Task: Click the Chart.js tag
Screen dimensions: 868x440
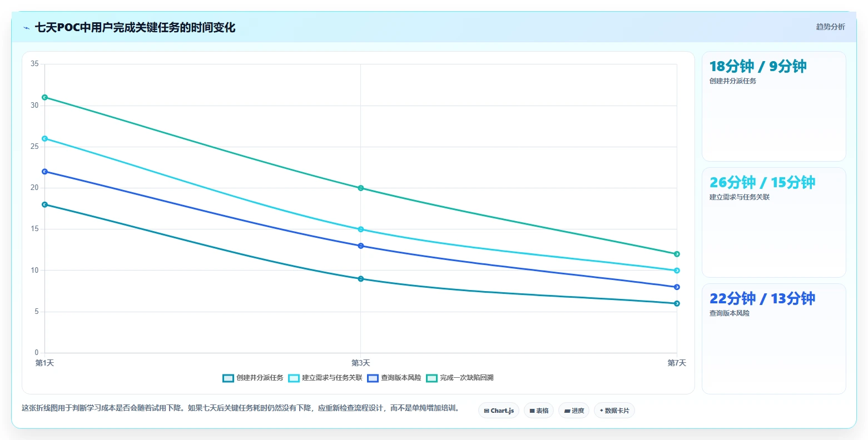Action: coord(499,411)
